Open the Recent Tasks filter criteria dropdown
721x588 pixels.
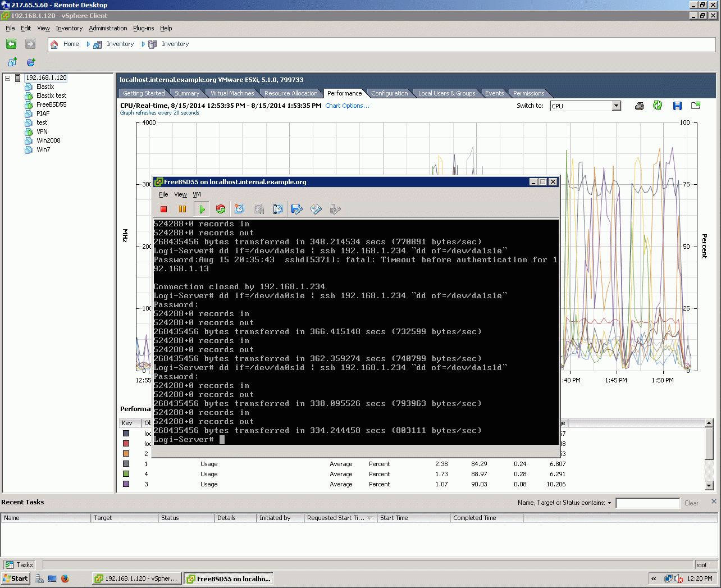609,503
